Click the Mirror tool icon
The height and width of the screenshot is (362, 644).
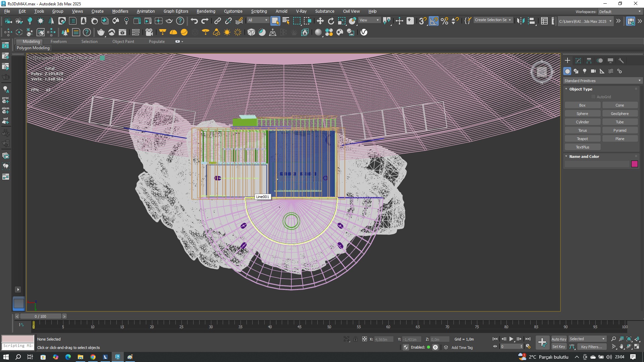[x=521, y=21]
